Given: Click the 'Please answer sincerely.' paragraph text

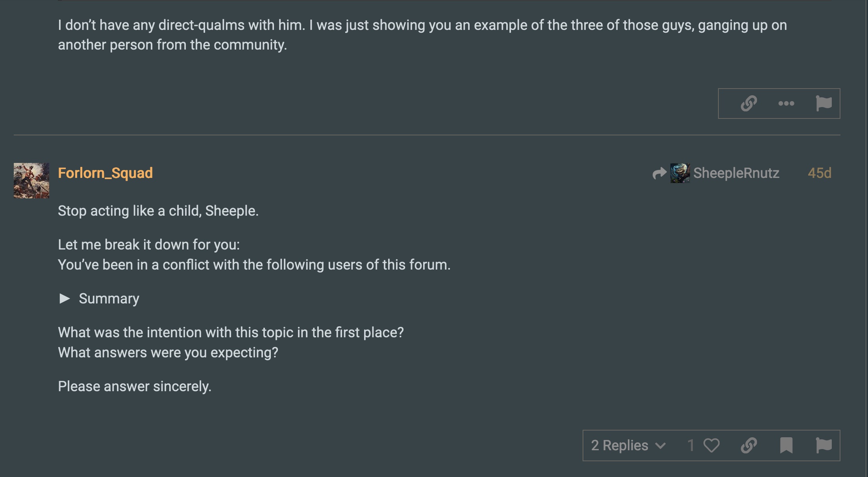Looking at the screenshot, I should tap(135, 386).
